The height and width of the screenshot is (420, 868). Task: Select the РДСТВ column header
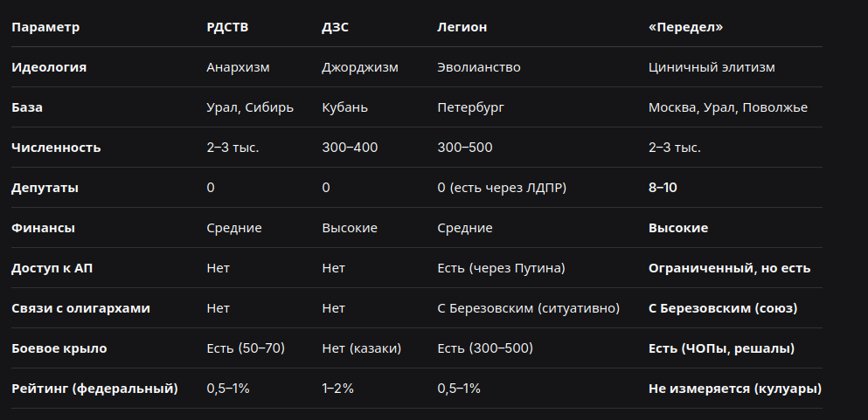point(227,27)
